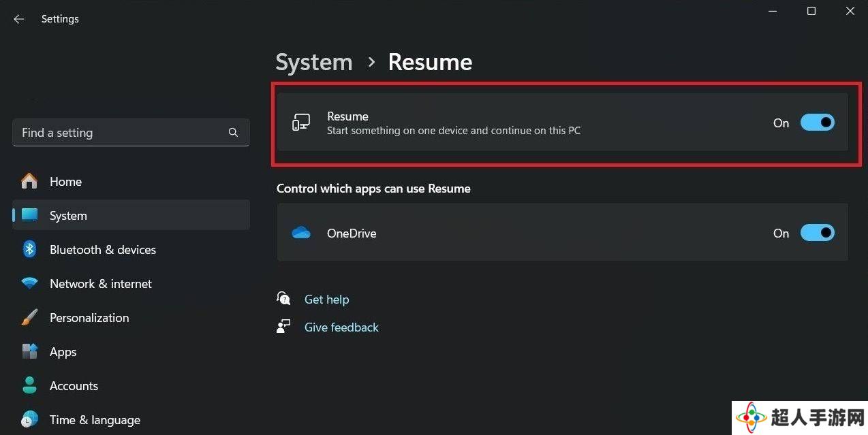Close the Settings window

pyautogui.click(x=850, y=12)
